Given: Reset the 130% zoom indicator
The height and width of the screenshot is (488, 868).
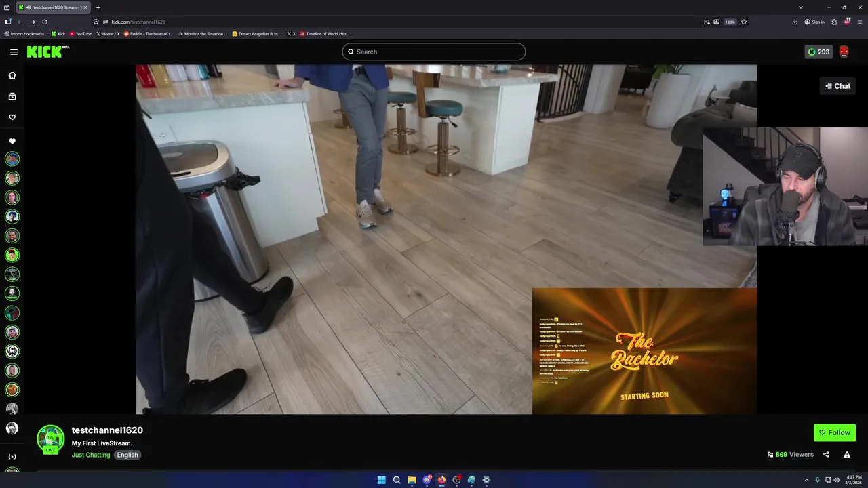Looking at the screenshot, I should pyautogui.click(x=730, y=22).
